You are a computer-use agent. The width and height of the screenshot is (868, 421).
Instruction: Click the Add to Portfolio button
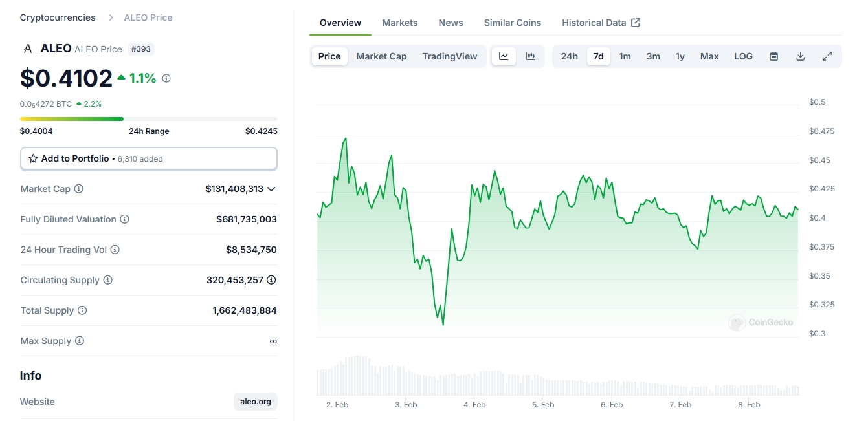(149, 158)
